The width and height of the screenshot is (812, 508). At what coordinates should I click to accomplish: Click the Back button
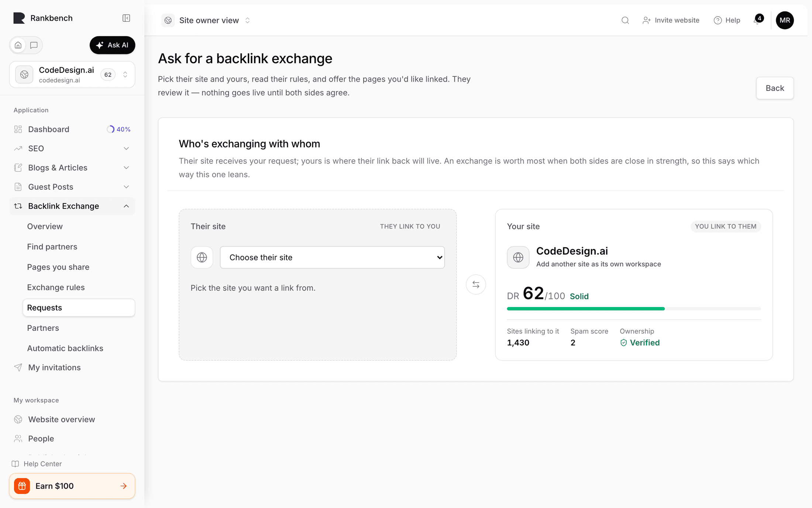click(x=775, y=88)
